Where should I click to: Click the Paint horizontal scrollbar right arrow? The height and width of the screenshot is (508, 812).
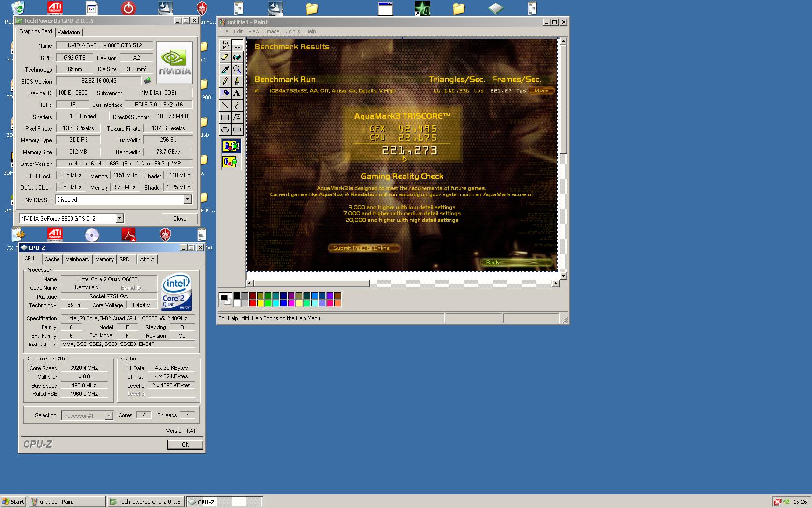coord(555,284)
